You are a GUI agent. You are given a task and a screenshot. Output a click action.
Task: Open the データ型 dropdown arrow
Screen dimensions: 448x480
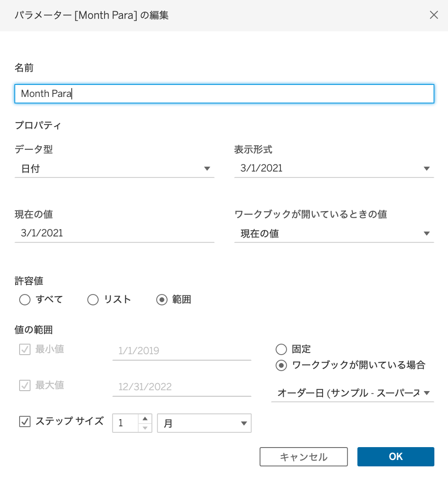coord(207,168)
